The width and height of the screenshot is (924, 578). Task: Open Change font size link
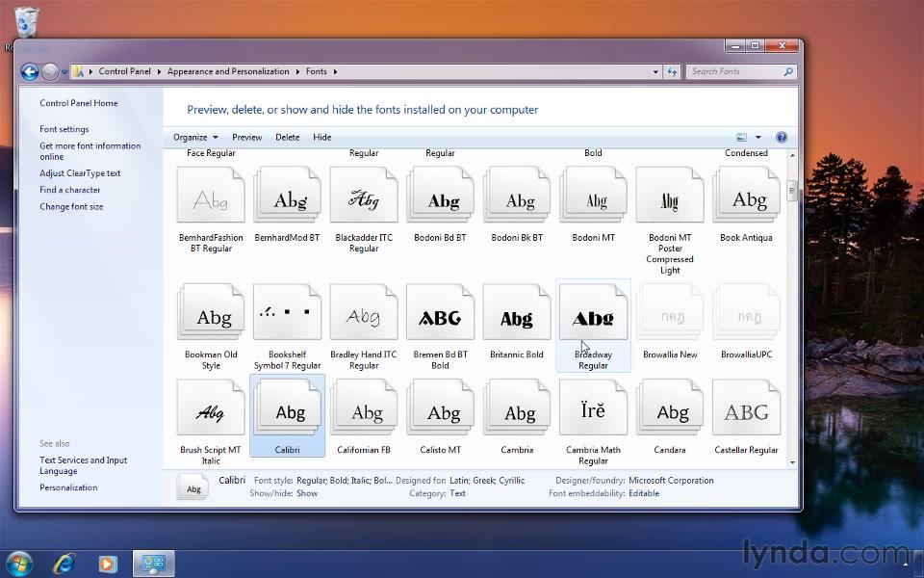(71, 206)
